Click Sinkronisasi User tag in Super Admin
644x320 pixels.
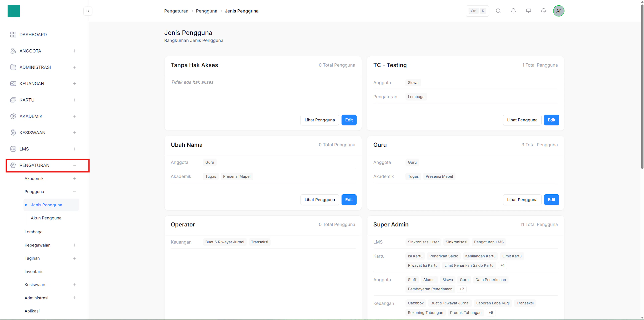click(423, 242)
